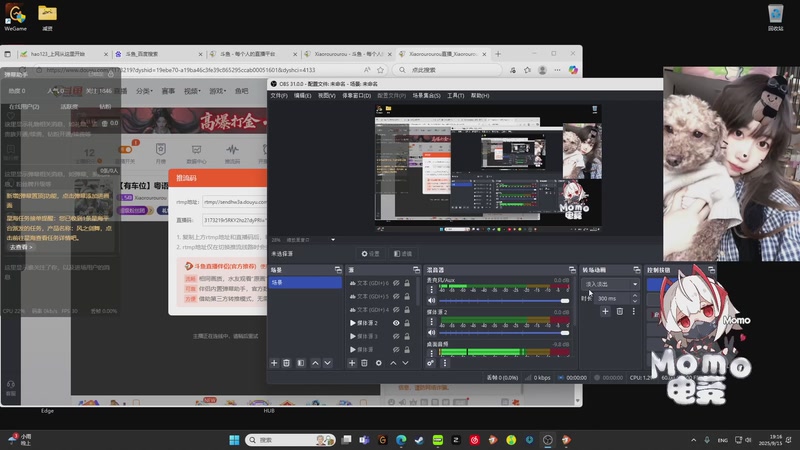Pop out the 场景 dock panel icon
This screenshot has height=450, width=800.
point(338,269)
